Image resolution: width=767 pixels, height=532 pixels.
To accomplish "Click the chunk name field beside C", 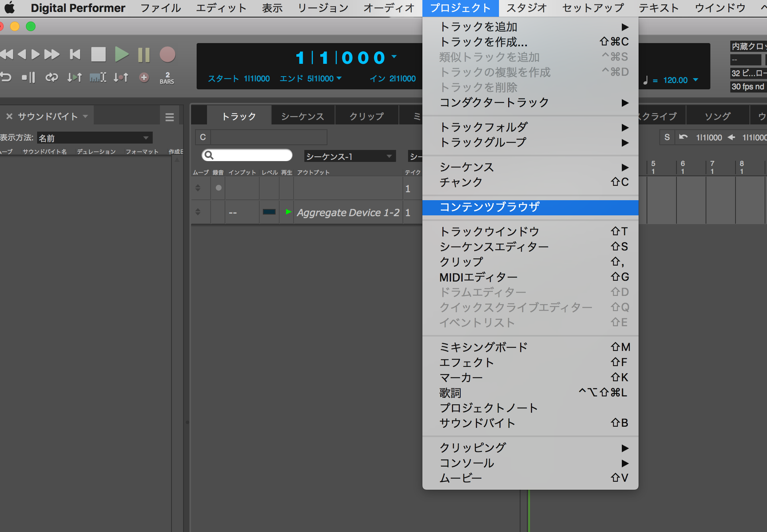I will pyautogui.click(x=268, y=137).
